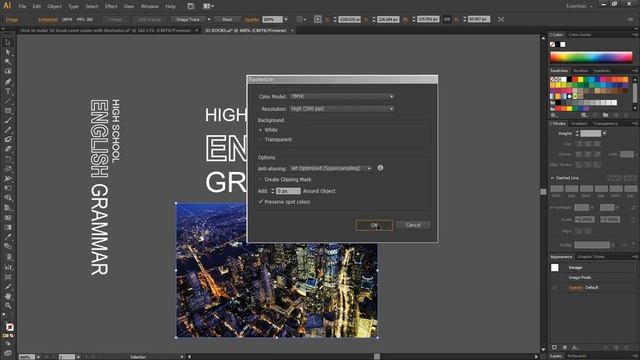Click the Edit Original button
The image size is (640, 360).
[x=149, y=19]
